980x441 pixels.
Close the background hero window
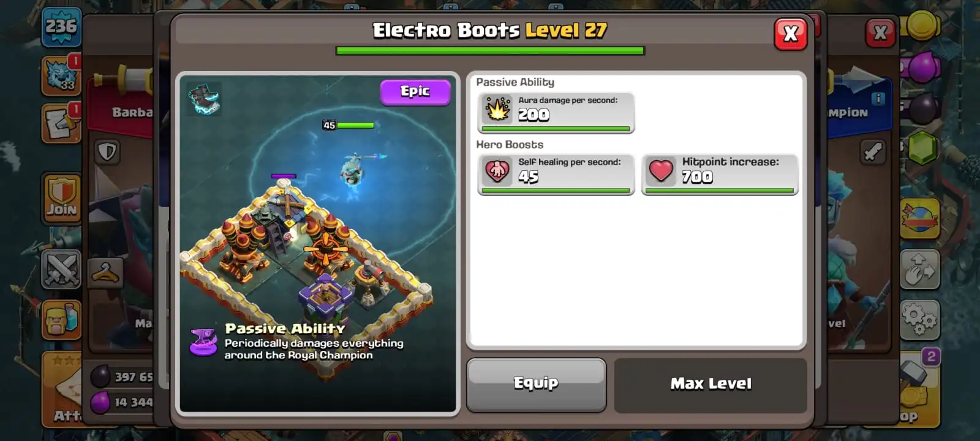tap(880, 32)
